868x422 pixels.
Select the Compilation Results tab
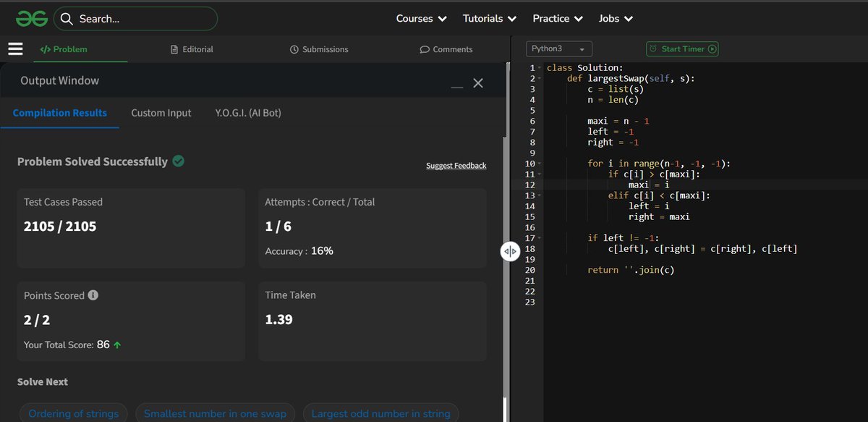[60, 113]
